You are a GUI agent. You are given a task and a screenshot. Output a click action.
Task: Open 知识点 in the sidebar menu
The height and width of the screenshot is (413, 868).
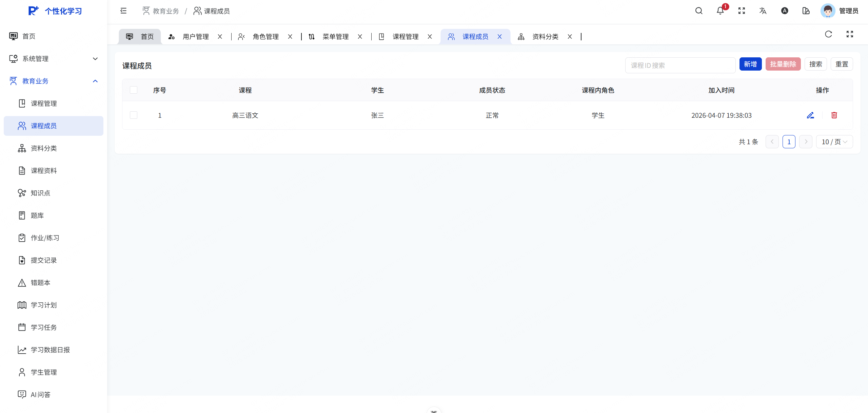[41, 193]
